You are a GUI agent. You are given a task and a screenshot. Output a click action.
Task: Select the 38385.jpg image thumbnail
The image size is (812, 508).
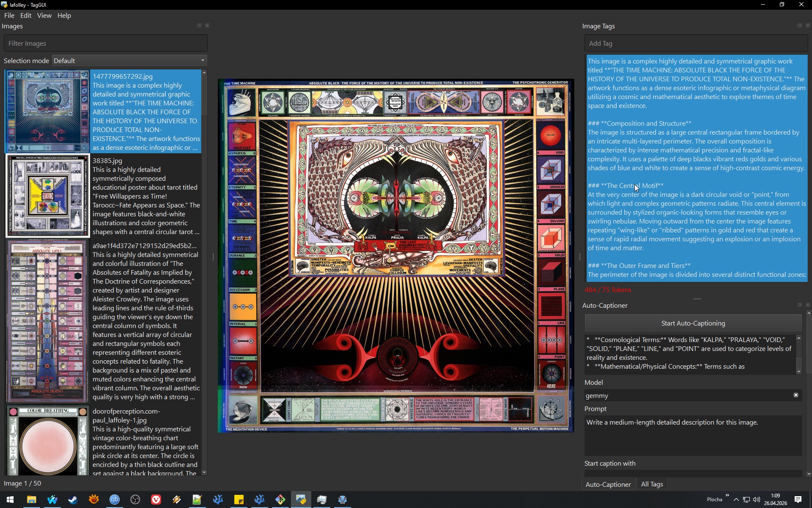pos(48,196)
